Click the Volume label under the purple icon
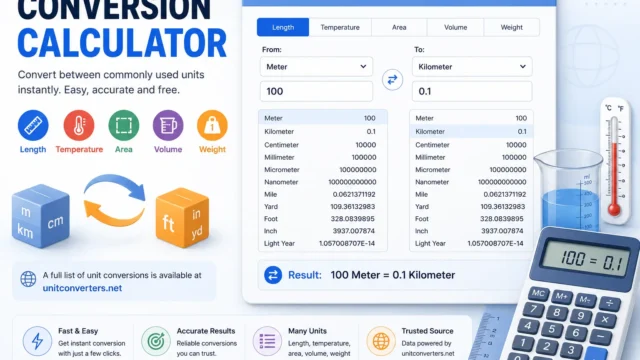The height and width of the screenshot is (360, 640). pos(168,149)
